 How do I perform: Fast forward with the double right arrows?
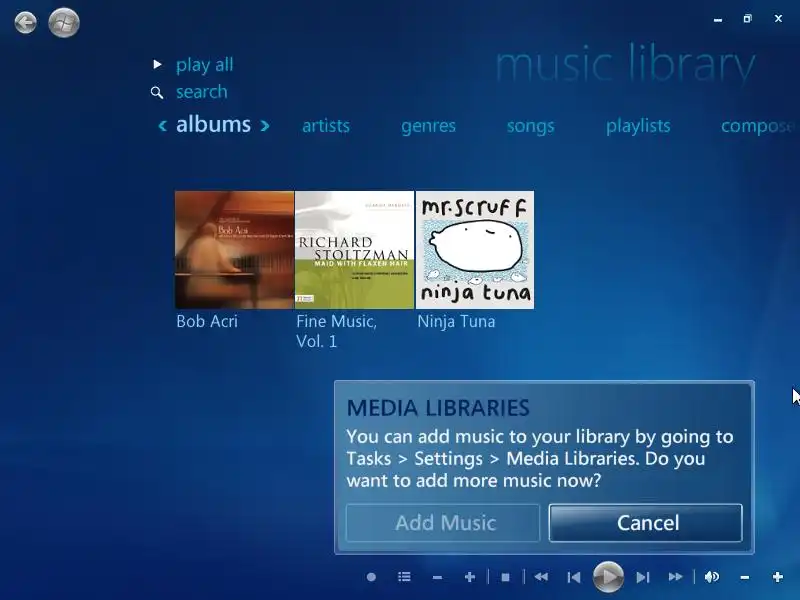pyautogui.click(x=676, y=577)
